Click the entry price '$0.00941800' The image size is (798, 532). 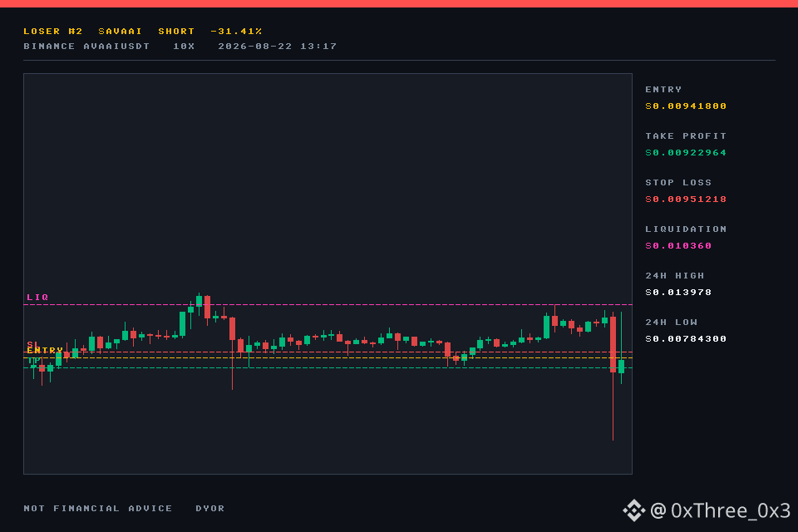[686, 106]
